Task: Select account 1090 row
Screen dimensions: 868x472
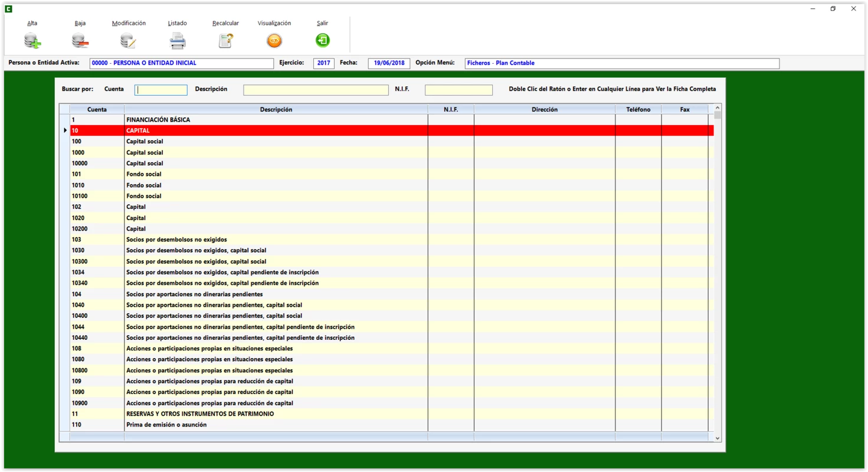Action: (x=391, y=392)
